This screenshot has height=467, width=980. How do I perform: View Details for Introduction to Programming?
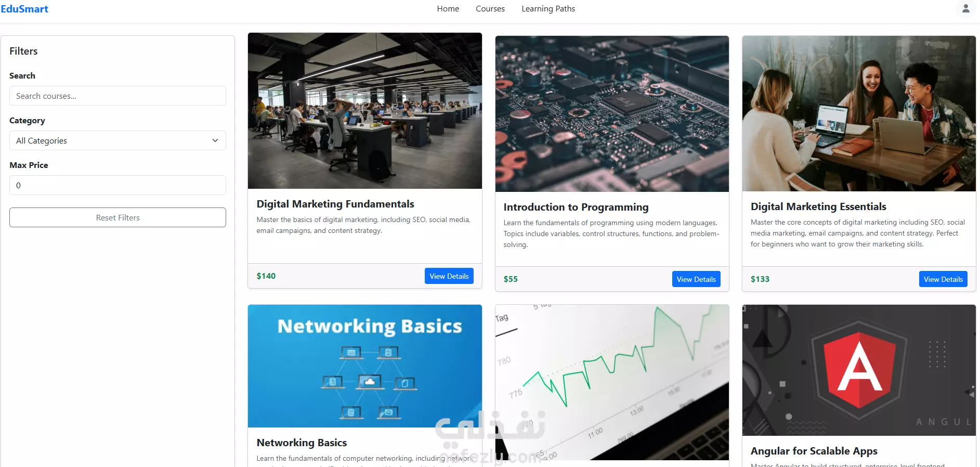[696, 279]
